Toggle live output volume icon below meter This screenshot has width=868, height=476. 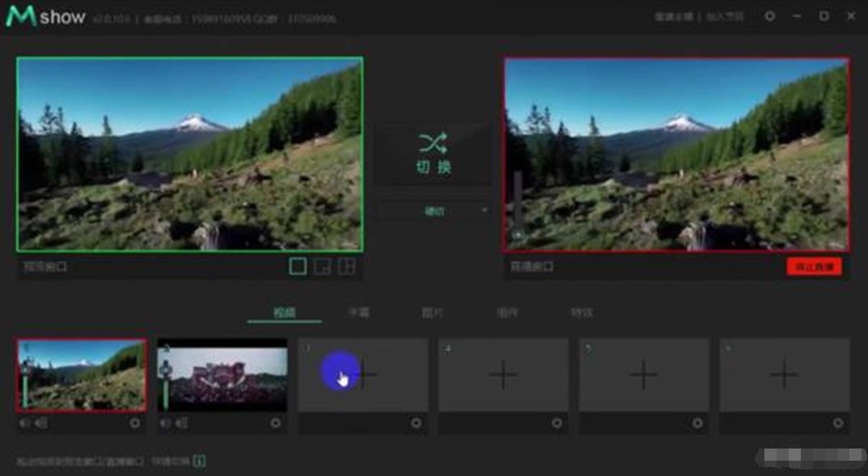coord(517,235)
